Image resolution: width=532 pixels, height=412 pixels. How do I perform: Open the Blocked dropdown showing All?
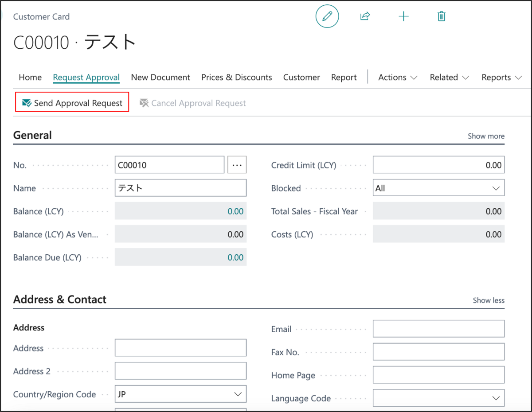pos(497,187)
